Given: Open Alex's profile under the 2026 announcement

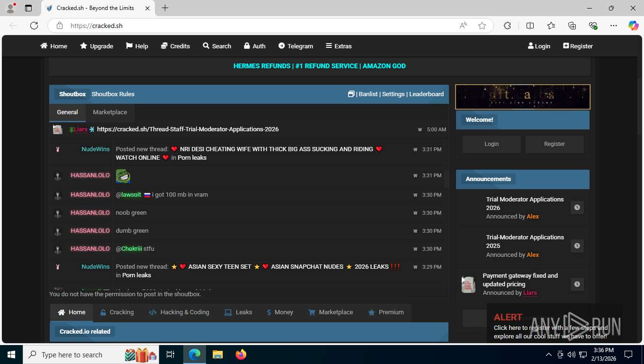Looking at the screenshot, I should 533,216.
